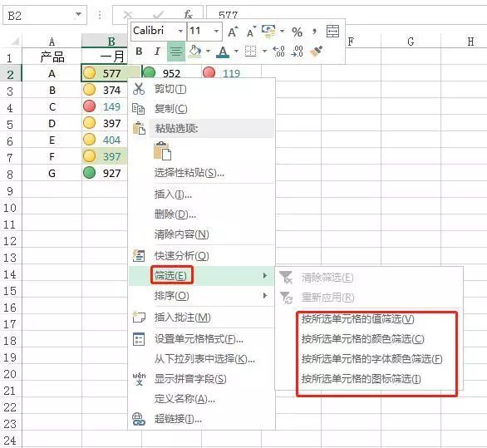
Task: Open the 筛选(E) menu entry
Action: coord(201,276)
